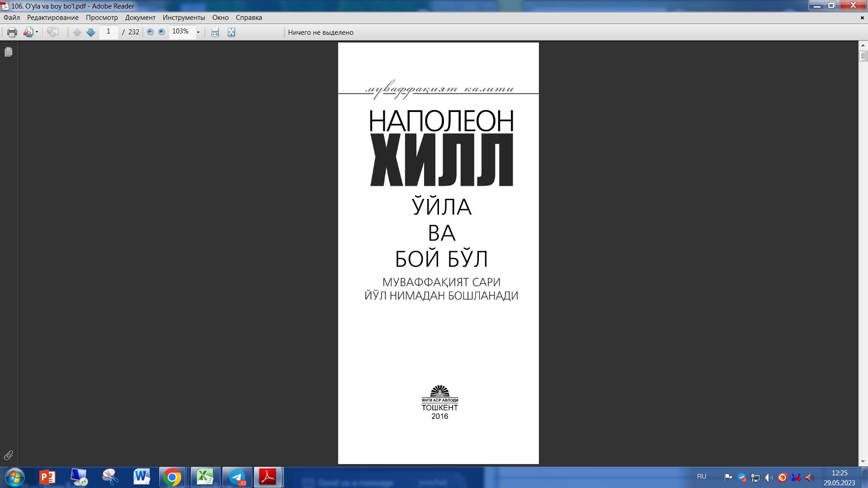Viewport: 868px width, 488px height.
Task: Click the Print icon in toolbar
Action: click(12, 32)
